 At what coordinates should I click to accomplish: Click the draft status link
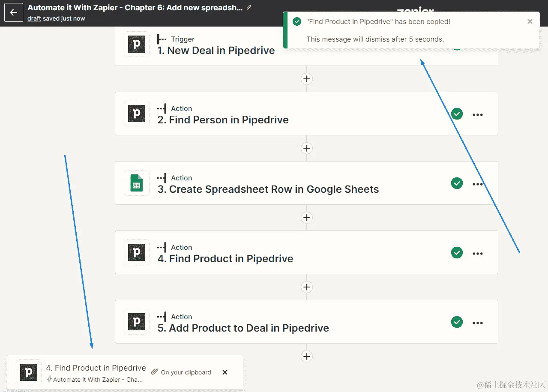pyautogui.click(x=34, y=18)
